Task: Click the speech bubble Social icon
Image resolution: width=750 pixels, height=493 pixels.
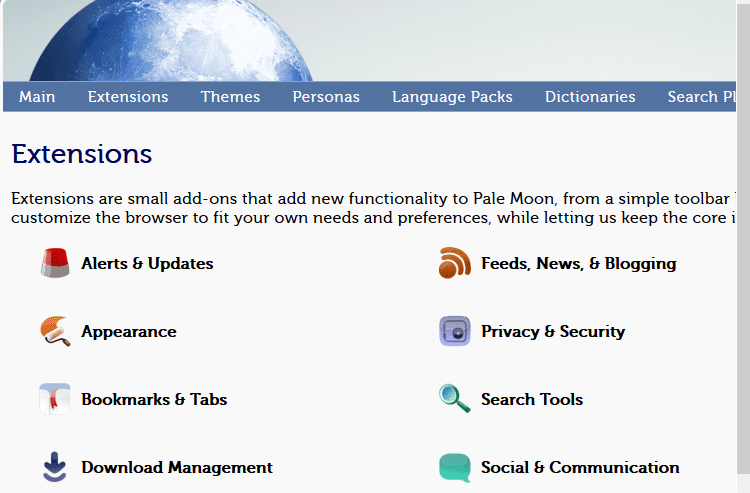Action: click(455, 467)
